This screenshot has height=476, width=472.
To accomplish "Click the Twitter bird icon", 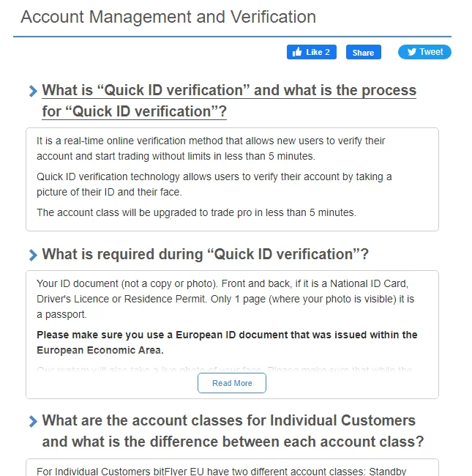I will tap(412, 52).
